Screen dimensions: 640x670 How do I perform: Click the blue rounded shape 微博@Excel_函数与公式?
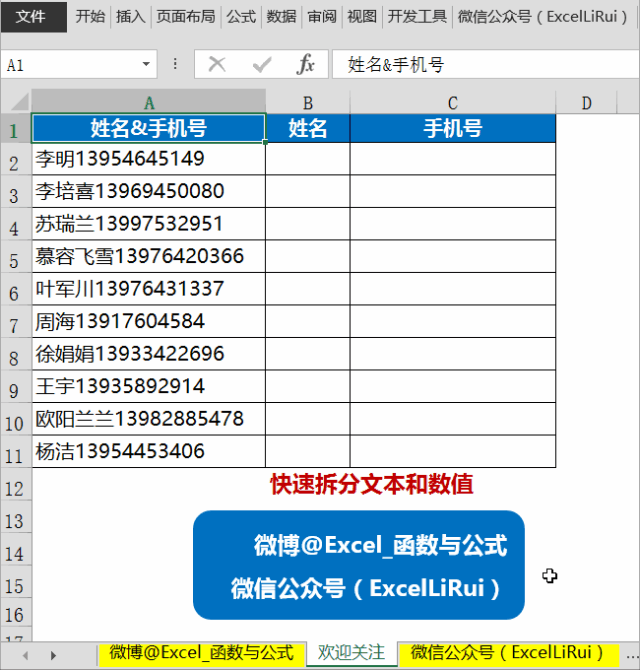(x=359, y=565)
